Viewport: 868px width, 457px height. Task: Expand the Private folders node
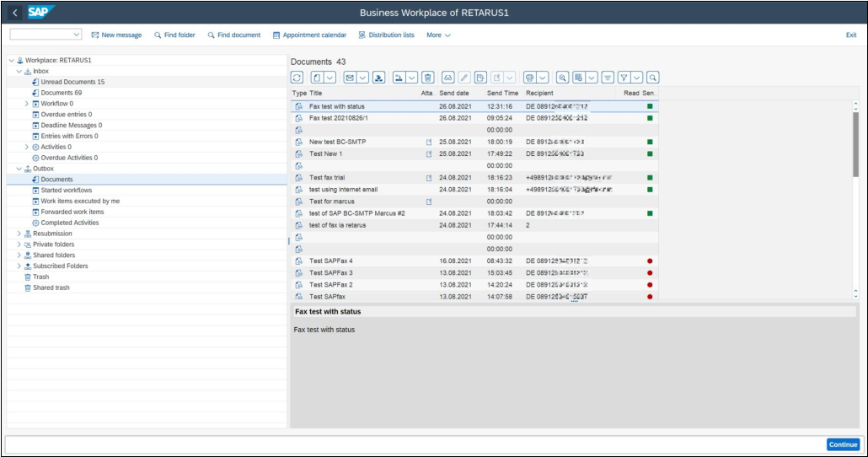click(x=19, y=245)
